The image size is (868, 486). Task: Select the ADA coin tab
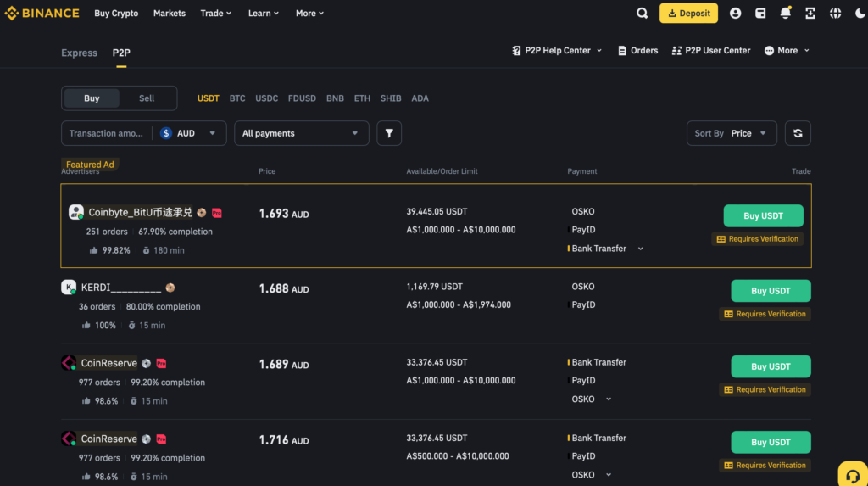pos(420,98)
